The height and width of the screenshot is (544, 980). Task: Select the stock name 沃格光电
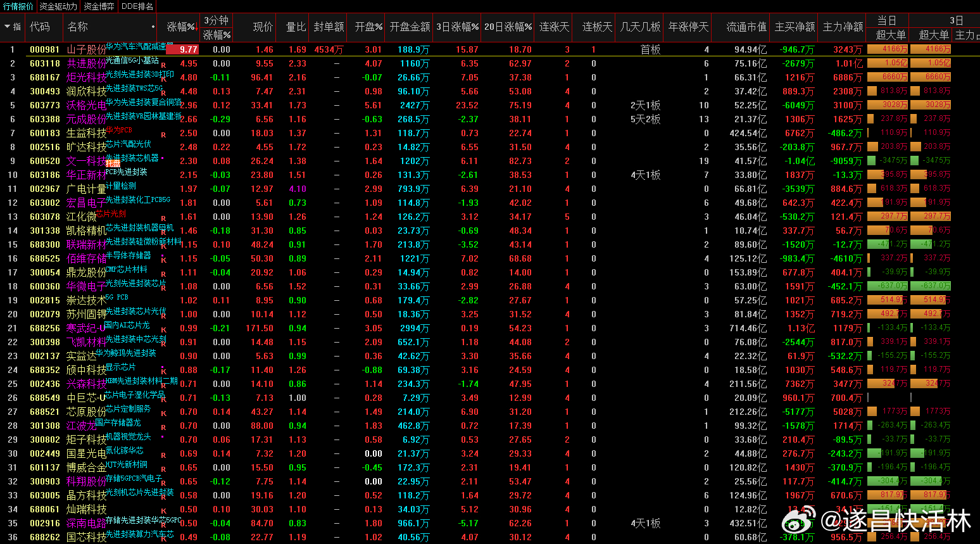(x=86, y=105)
